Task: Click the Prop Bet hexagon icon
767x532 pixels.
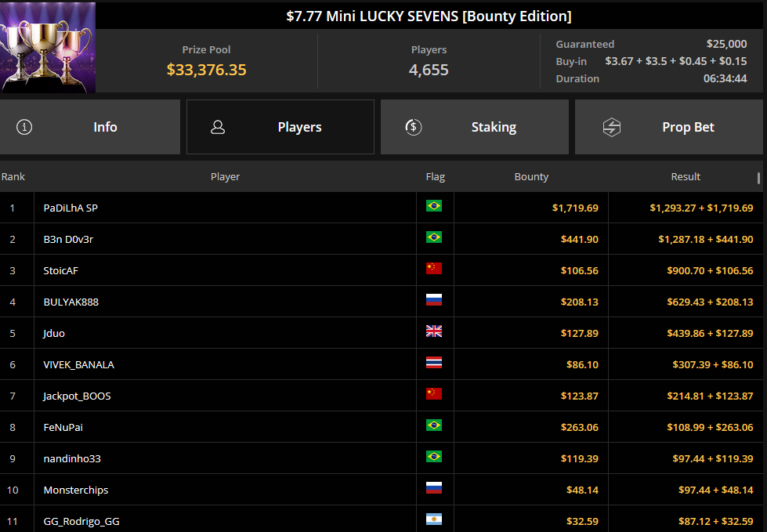Action: pyautogui.click(x=611, y=127)
